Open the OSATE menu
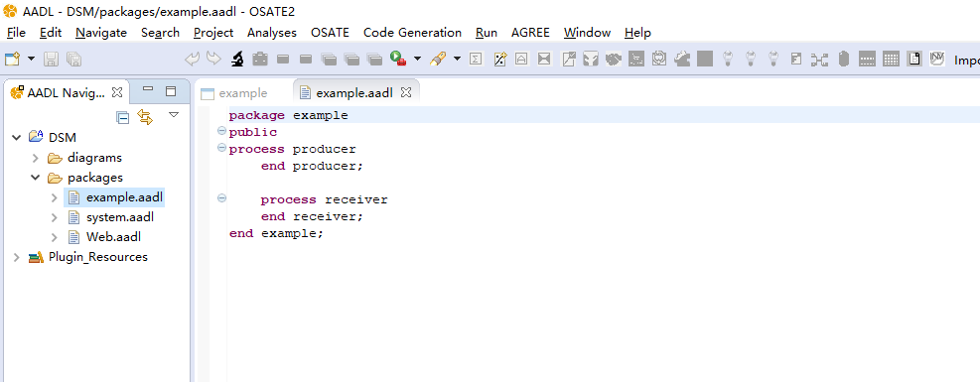Viewport: 980px width, 382px height. [x=330, y=33]
